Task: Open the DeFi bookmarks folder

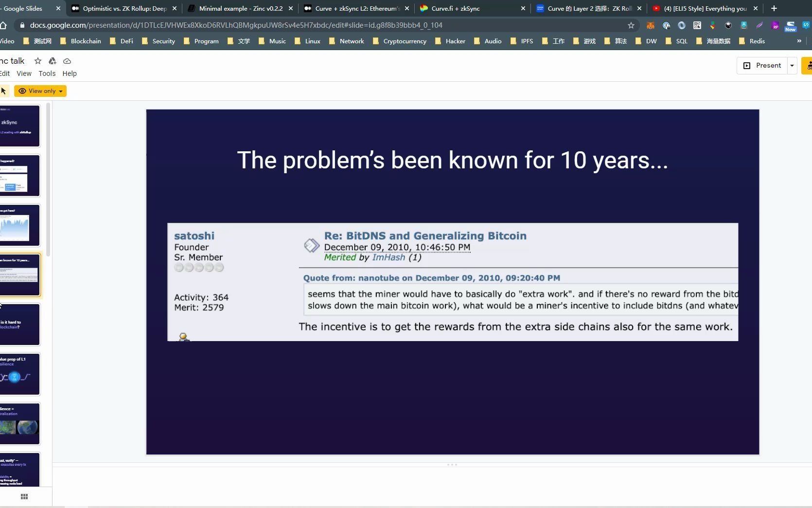Action: click(x=122, y=41)
